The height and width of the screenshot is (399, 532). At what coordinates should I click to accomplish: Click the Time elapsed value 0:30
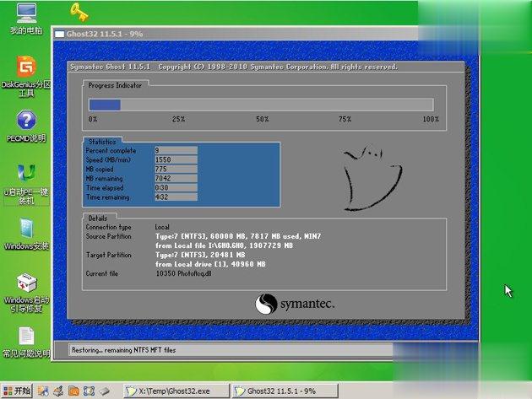176,187
